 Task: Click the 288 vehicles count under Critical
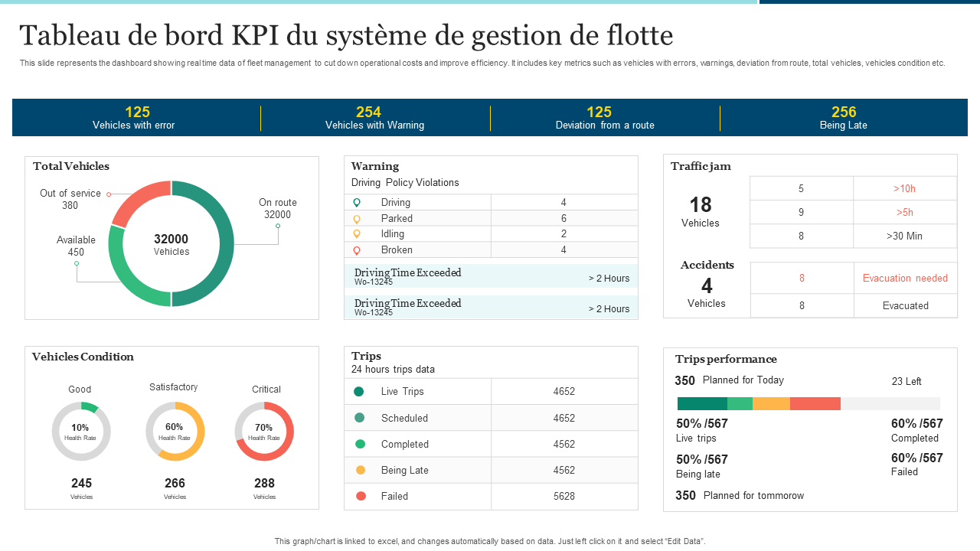[264, 484]
